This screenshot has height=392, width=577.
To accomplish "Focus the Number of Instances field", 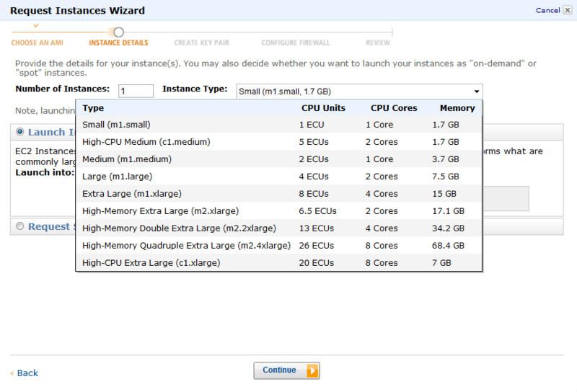I will click(x=136, y=91).
